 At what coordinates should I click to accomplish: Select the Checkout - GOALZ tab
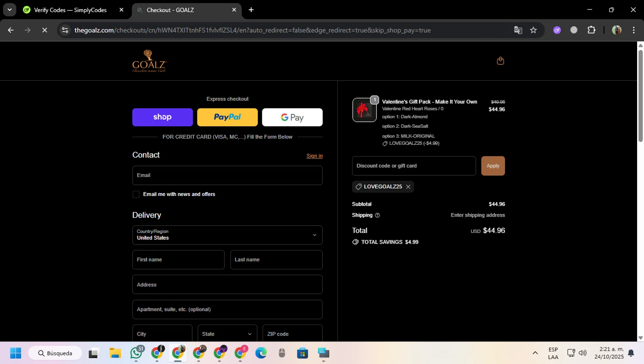[x=187, y=10]
